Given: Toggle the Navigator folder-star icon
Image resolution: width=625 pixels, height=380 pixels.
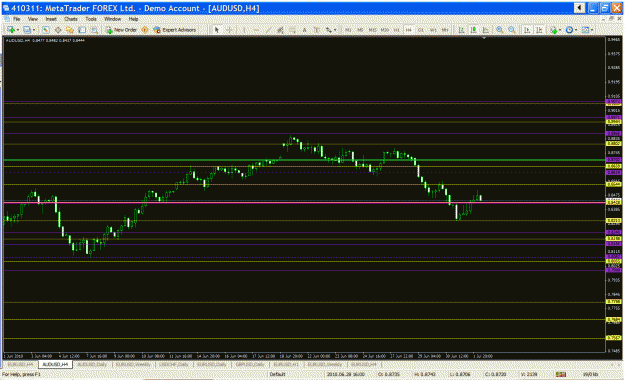Looking at the screenshot, I should [x=70, y=30].
